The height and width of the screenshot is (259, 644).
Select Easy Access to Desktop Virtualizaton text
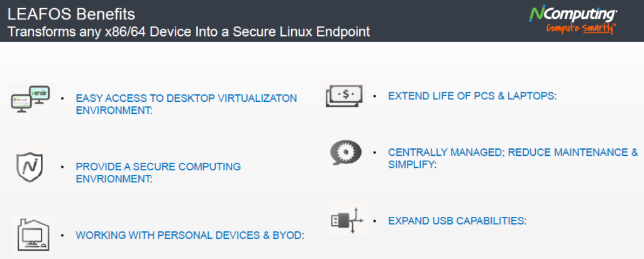coord(186,104)
